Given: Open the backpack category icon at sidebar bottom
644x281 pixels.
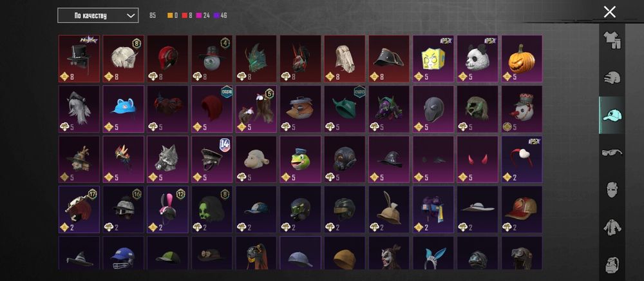Looking at the screenshot, I should pos(612,264).
